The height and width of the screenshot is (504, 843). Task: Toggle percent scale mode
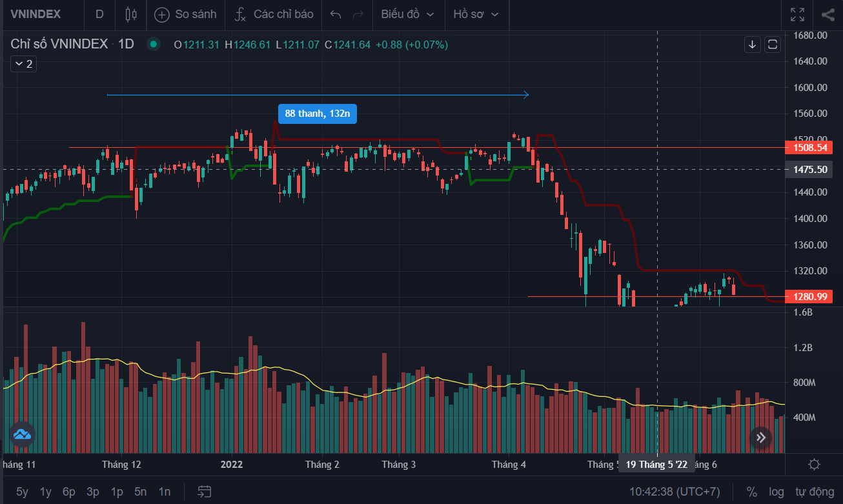pos(751,492)
